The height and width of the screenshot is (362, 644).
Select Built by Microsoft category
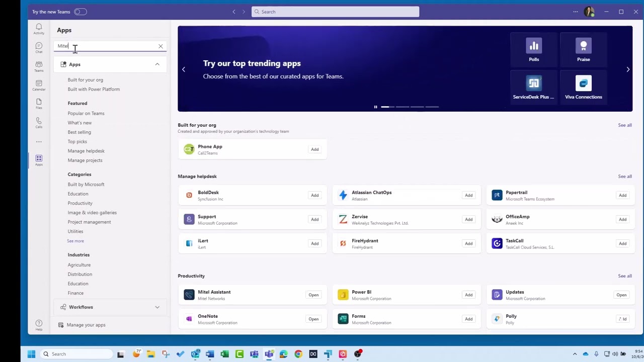click(x=86, y=185)
